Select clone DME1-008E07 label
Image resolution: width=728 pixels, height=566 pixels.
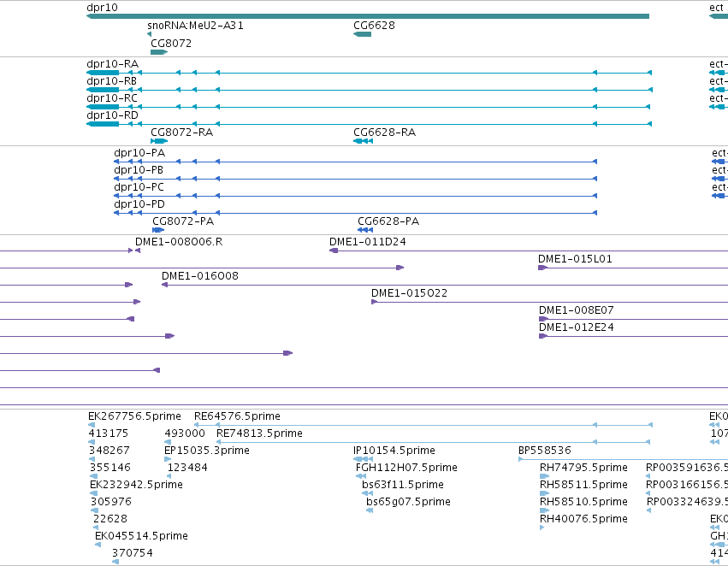pyautogui.click(x=577, y=310)
